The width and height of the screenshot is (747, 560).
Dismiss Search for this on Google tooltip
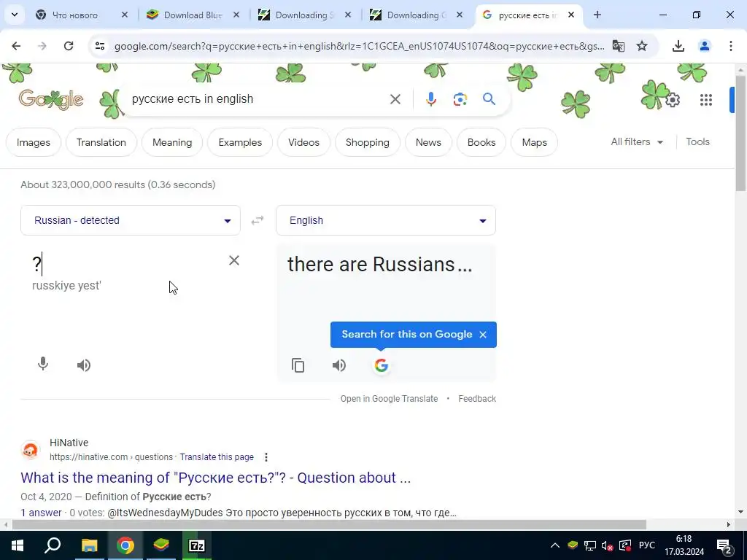click(483, 334)
